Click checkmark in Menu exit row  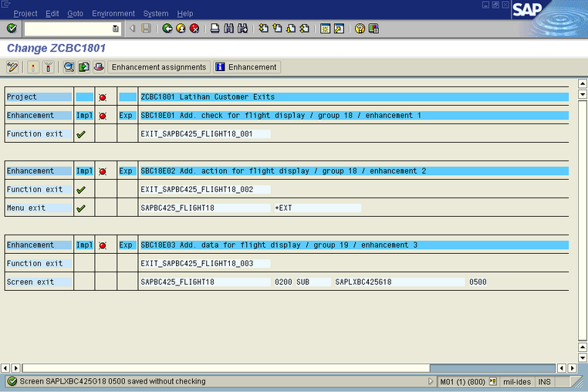pyautogui.click(x=80, y=208)
